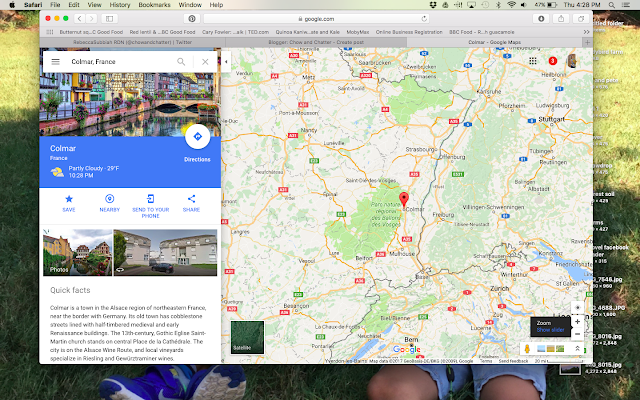The width and height of the screenshot is (640, 400).
Task: Zoom out the map with minus
Action: point(577,334)
